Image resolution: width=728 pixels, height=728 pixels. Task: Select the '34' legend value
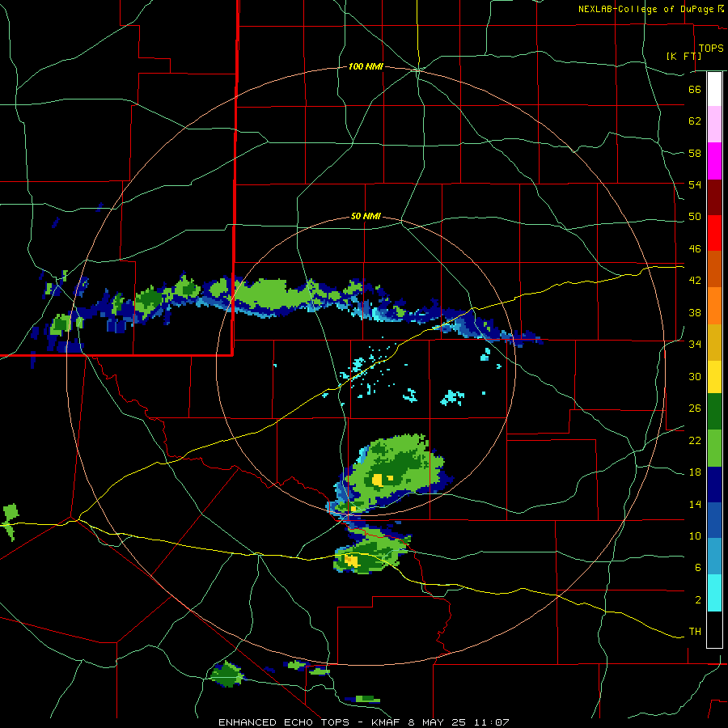[x=695, y=345]
